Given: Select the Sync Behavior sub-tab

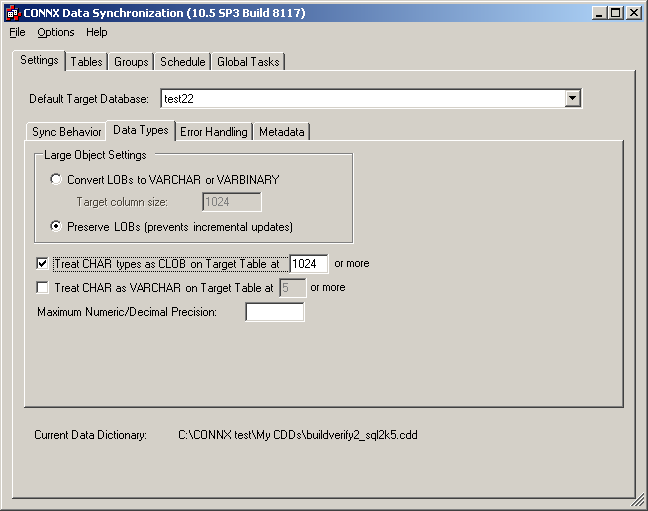Looking at the screenshot, I should pyautogui.click(x=66, y=132).
